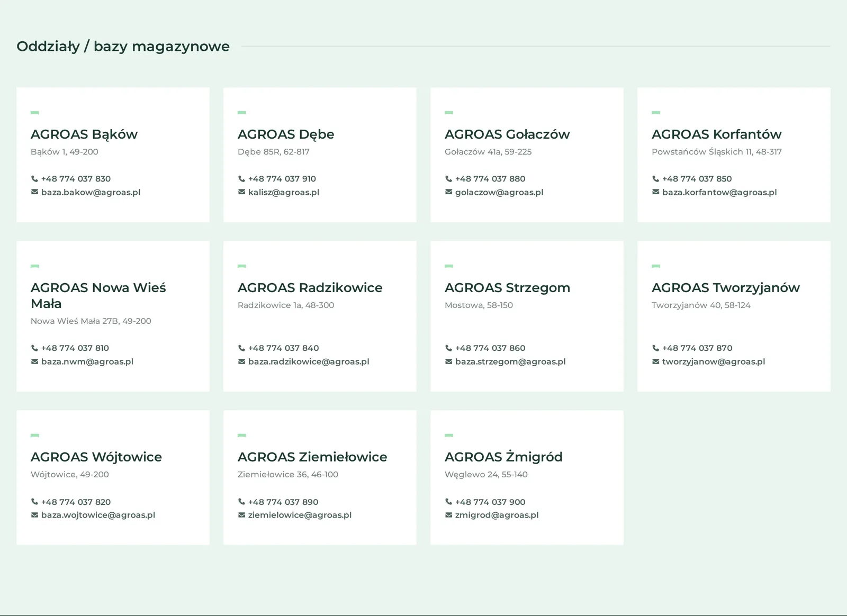Call Wójtowice number +48 774 037 820
Image resolution: width=847 pixels, height=616 pixels.
pos(76,502)
